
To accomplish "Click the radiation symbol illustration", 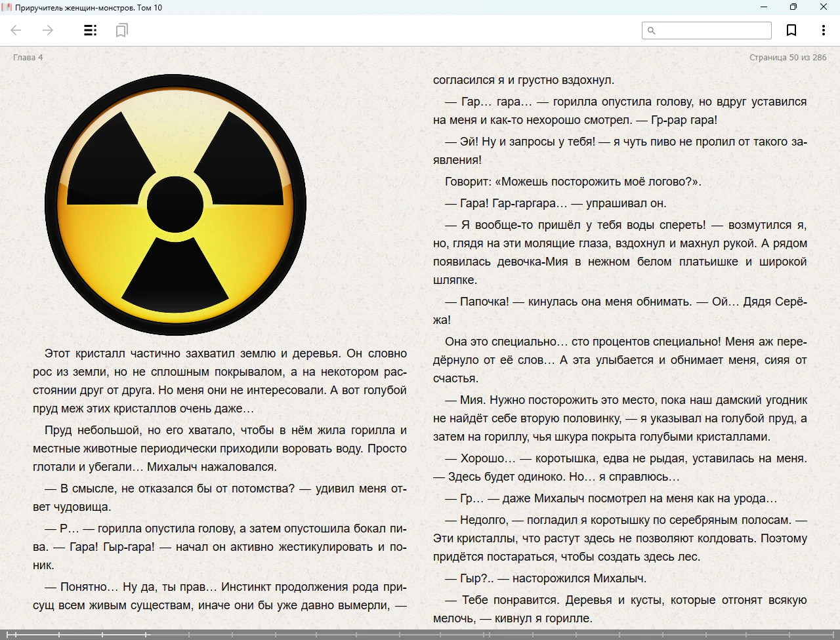I will click(175, 205).
